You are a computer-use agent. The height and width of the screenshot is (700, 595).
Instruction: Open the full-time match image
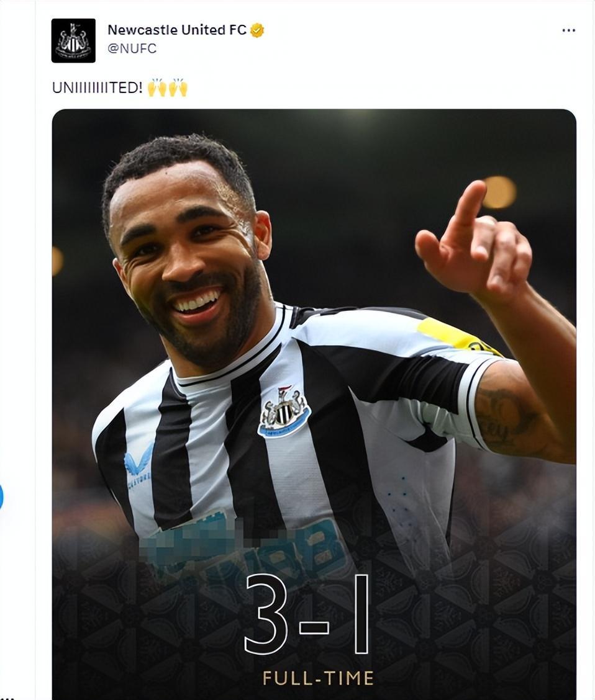tap(314, 405)
